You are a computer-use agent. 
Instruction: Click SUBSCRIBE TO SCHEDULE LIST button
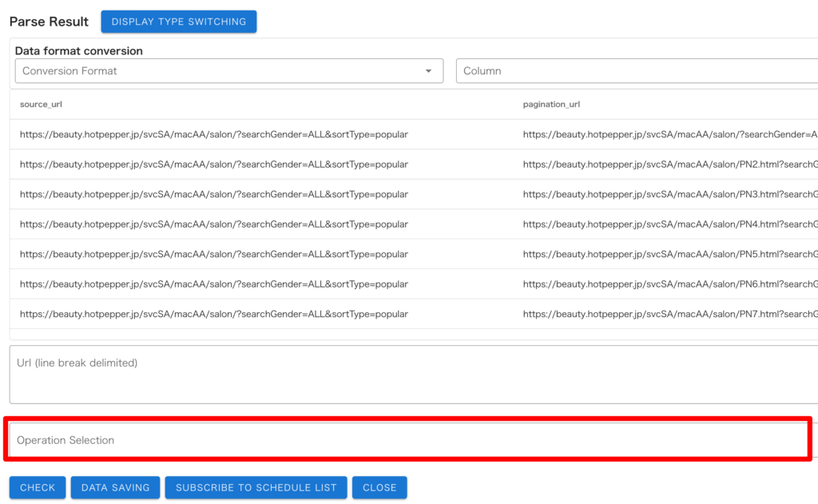(x=256, y=487)
